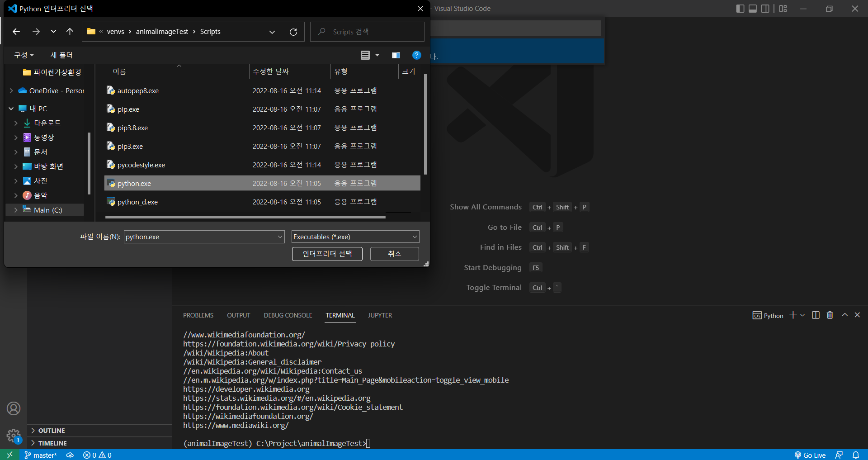Select python_d.exe file

(x=262, y=202)
